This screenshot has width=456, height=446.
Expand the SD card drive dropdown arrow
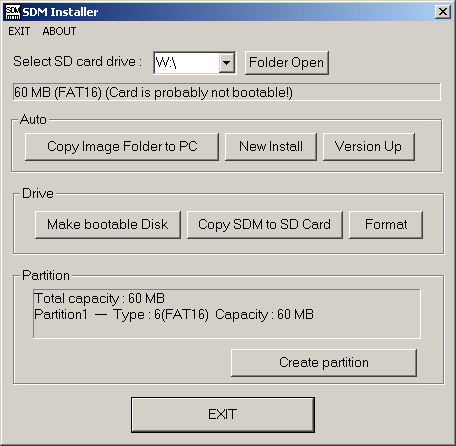point(227,62)
